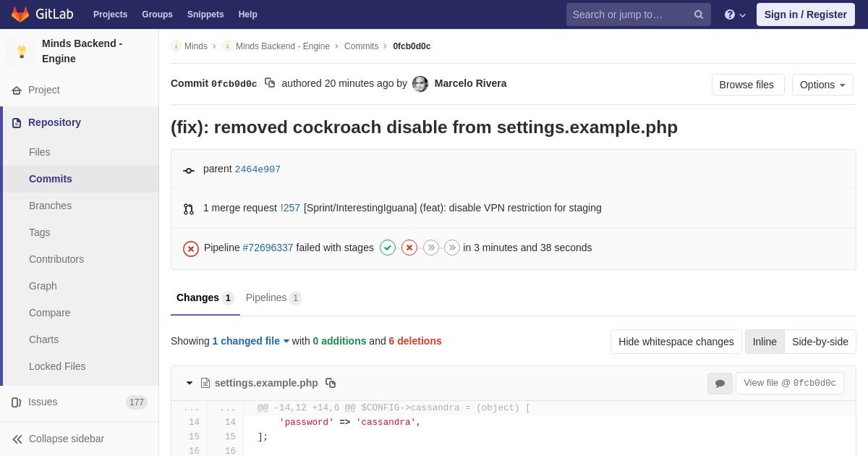Focus the Search or jump to field
Viewport: 868px width, 456px height.
pyautogui.click(x=638, y=14)
